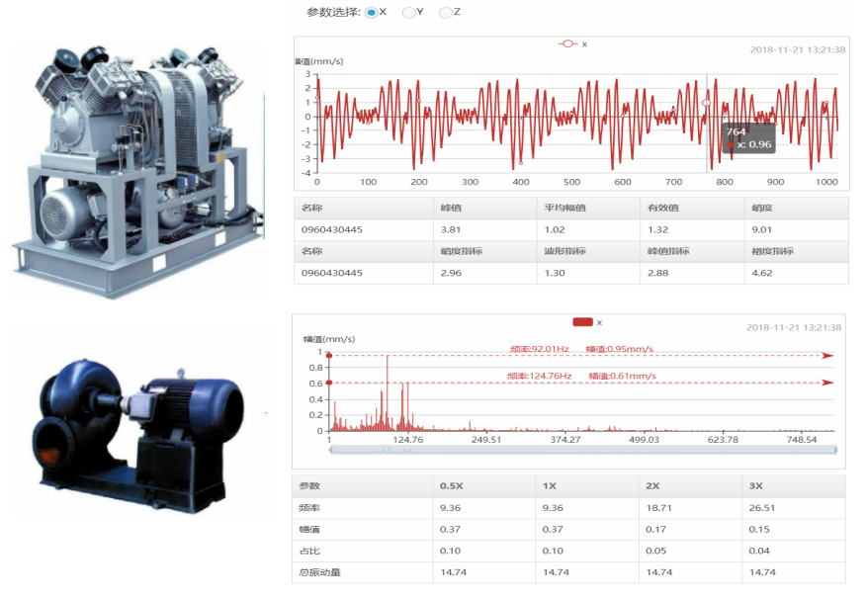Toggle the red x legend in spectrum chart

[587, 322]
